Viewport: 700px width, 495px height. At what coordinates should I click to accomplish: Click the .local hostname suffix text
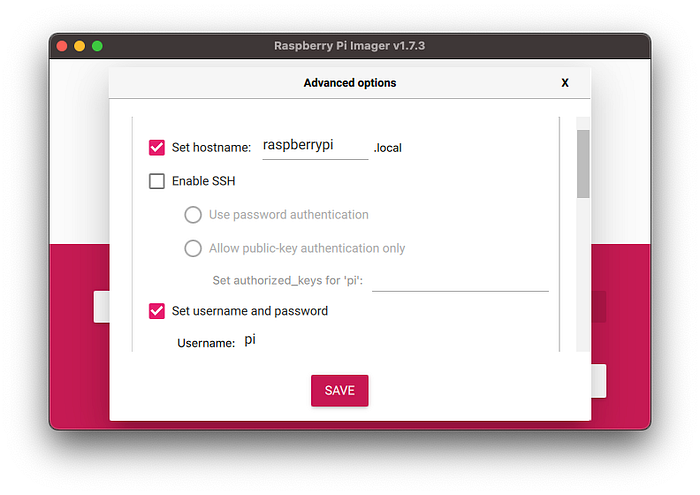point(388,148)
